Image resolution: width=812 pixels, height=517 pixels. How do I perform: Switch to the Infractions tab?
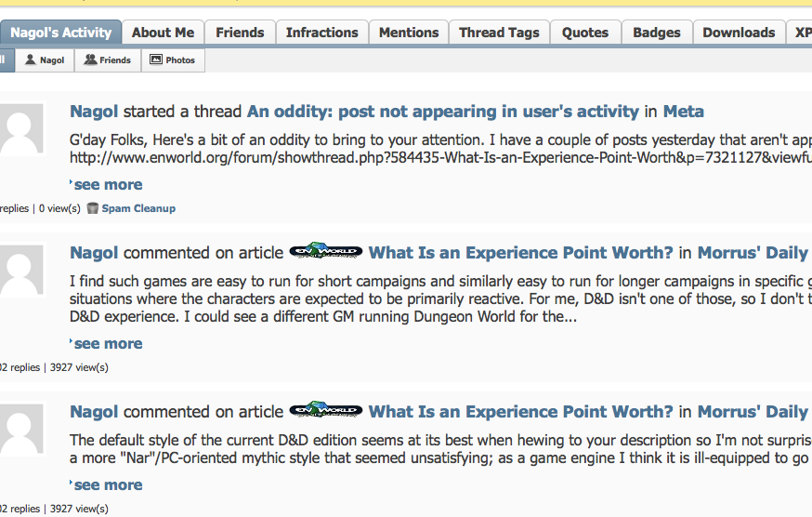click(321, 33)
